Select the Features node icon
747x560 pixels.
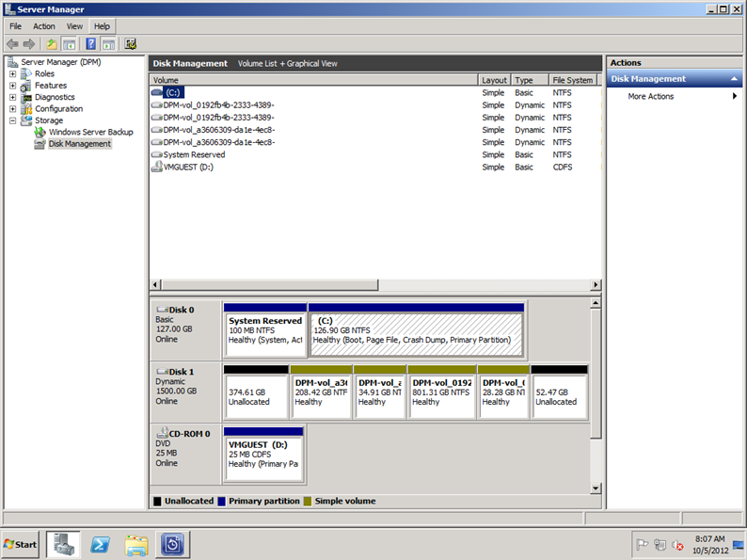pos(26,86)
